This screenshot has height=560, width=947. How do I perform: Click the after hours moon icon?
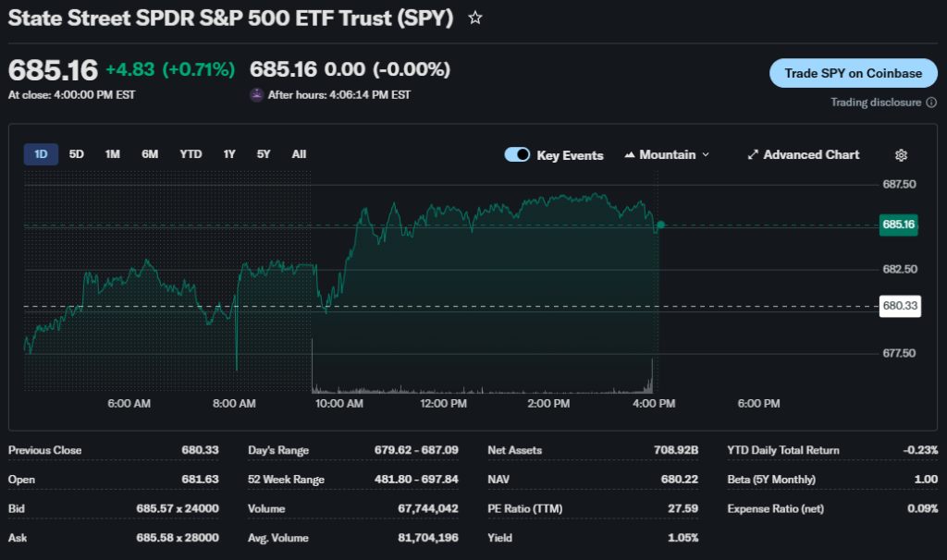click(x=256, y=94)
